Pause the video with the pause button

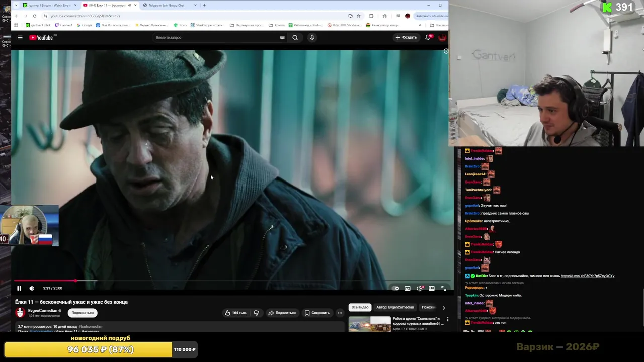[19, 288]
